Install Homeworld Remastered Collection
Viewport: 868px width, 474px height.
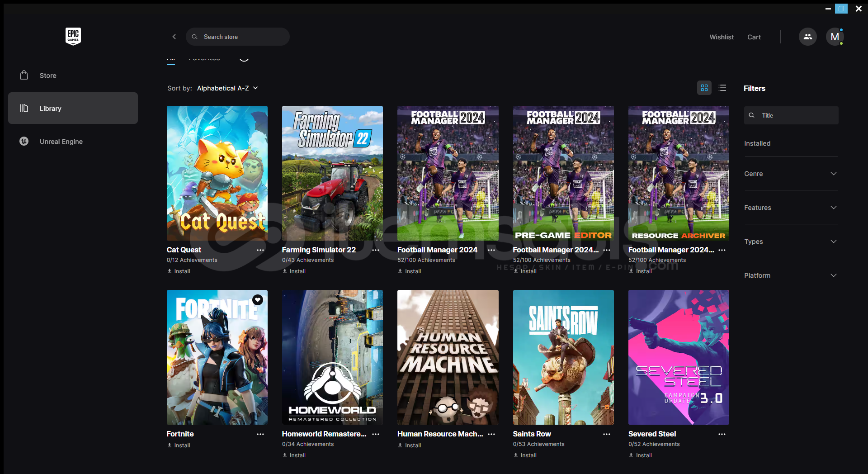[294, 455]
